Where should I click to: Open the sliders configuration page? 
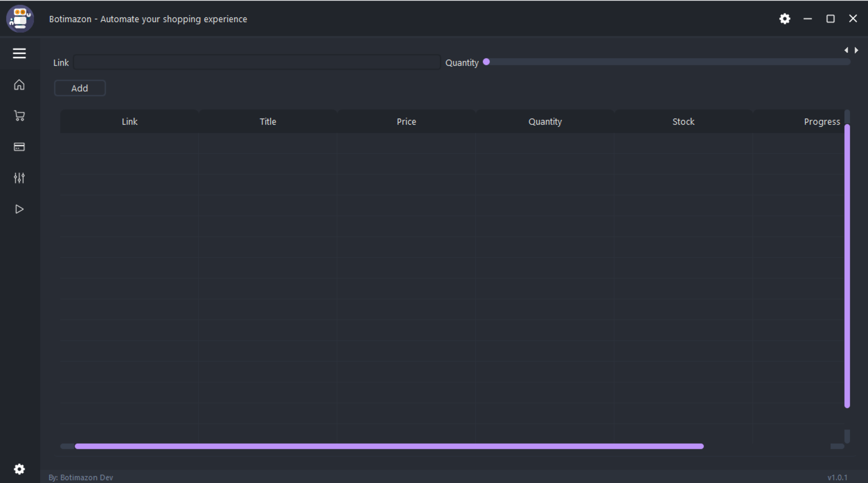click(x=19, y=178)
